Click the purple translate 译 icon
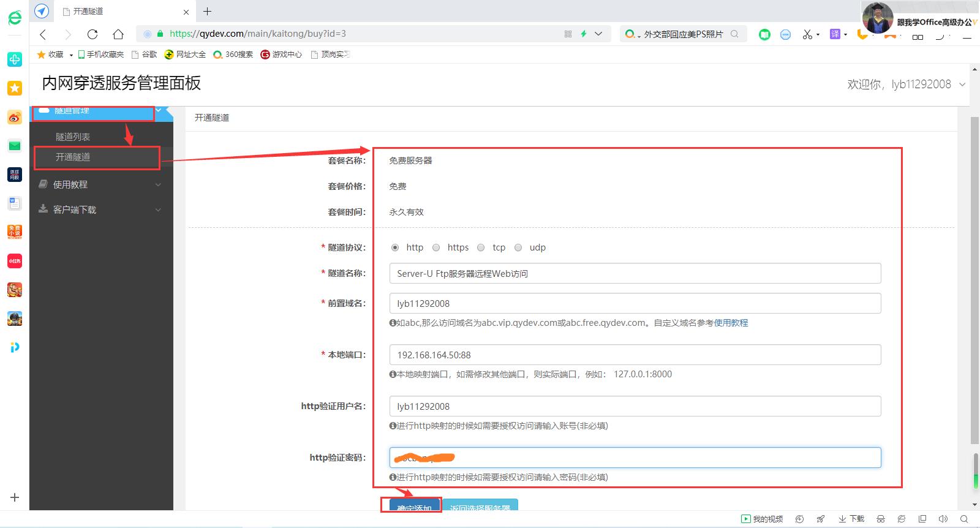 pos(835,34)
